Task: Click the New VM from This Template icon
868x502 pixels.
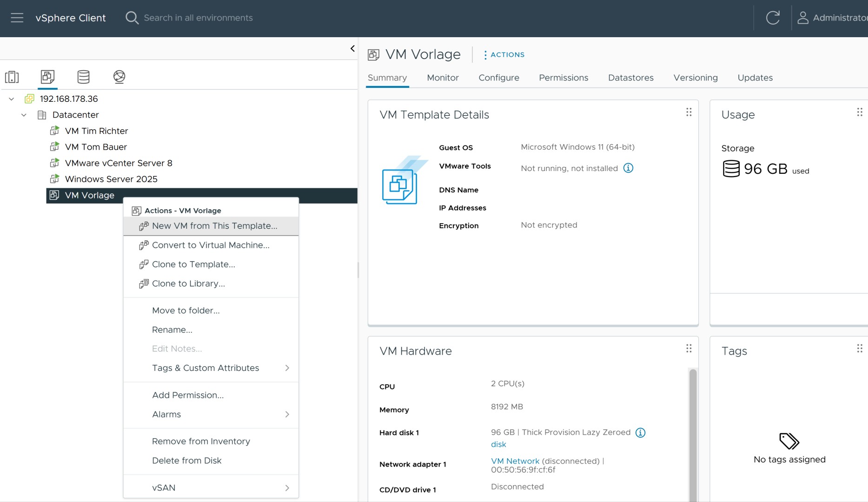Action: (x=144, y=226)
